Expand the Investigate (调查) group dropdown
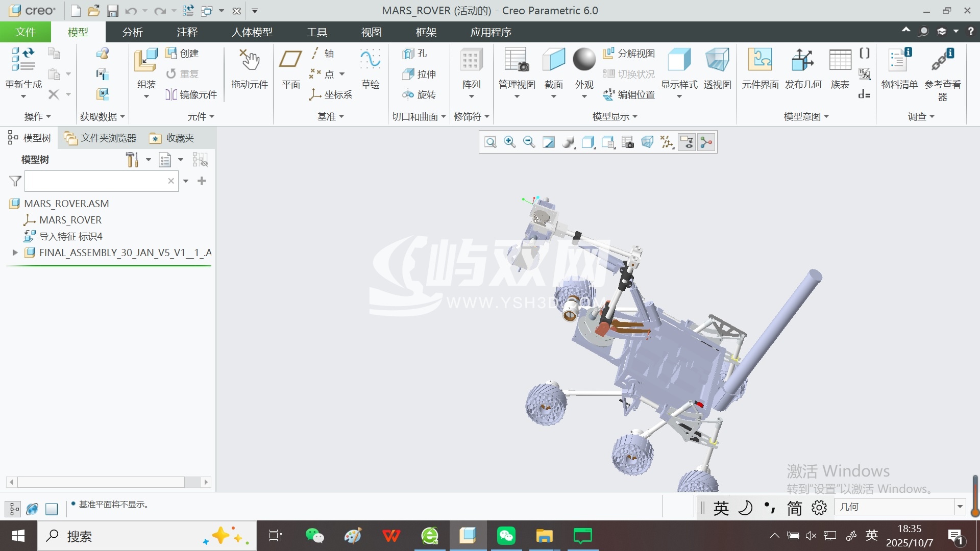The height and width of the screenshot is (551, 980). [921, 117]
